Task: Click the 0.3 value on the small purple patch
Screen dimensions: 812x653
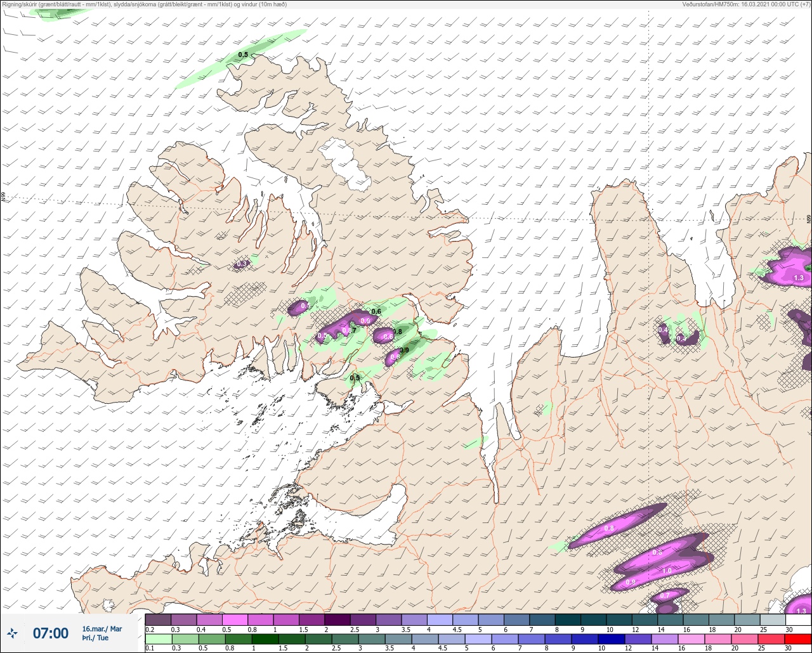Action: (x=242, y=264)
